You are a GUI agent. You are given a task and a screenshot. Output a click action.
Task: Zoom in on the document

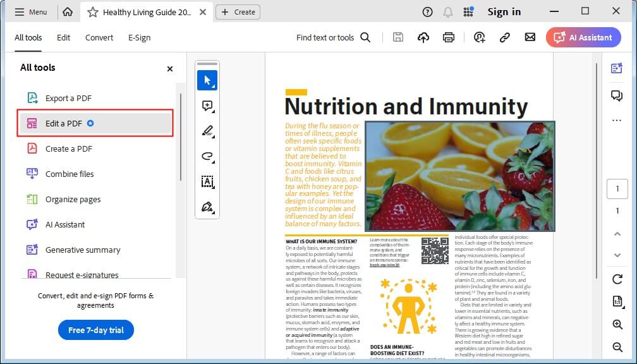point(617,324)
